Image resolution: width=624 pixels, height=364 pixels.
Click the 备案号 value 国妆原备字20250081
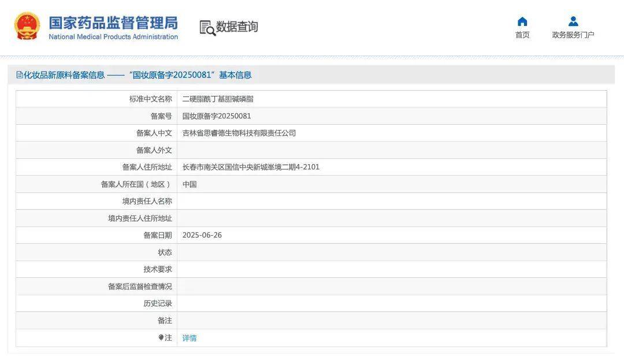(x=217, y=116)
